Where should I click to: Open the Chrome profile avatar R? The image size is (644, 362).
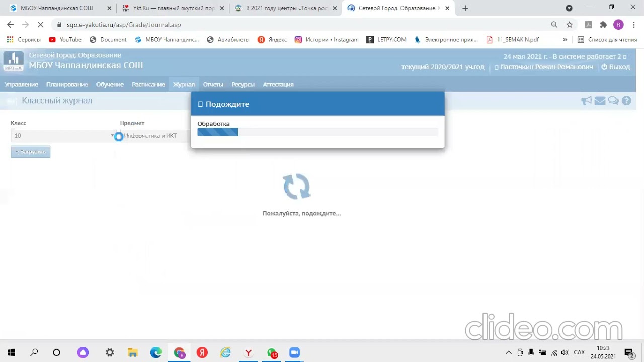(618, 24)
